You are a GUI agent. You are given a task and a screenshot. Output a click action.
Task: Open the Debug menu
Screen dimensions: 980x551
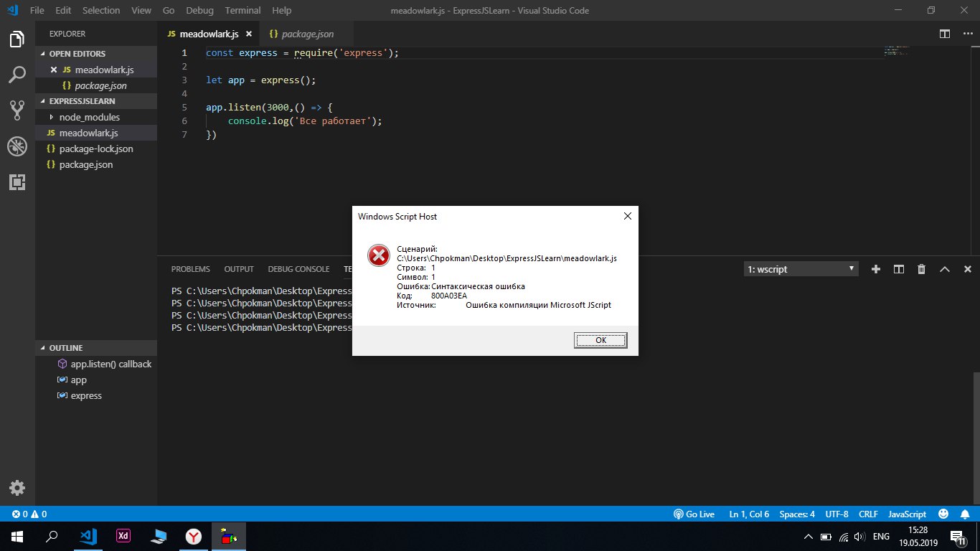[x=199, y=10]
